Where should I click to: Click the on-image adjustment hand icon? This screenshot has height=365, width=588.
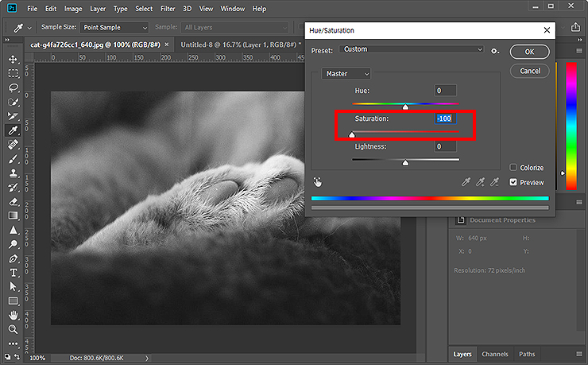point(318,182)
